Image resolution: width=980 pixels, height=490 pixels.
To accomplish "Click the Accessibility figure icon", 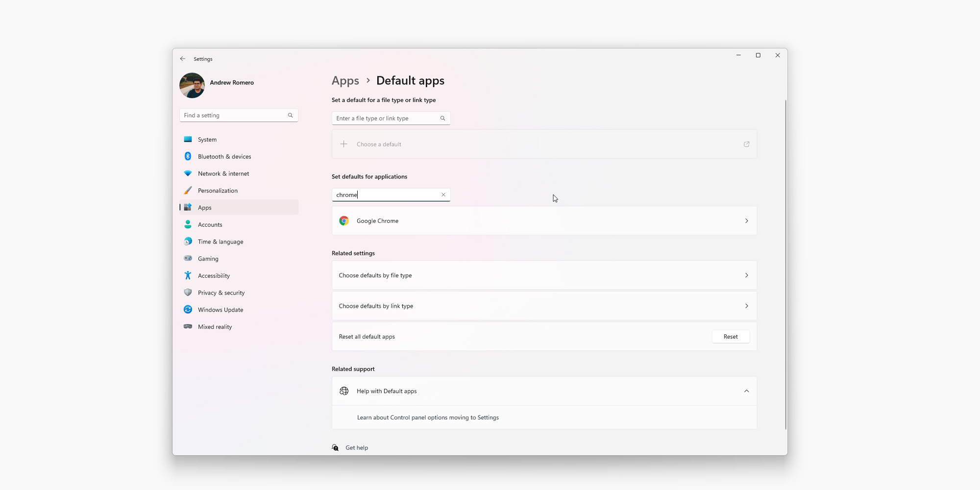I will (188, 276).
